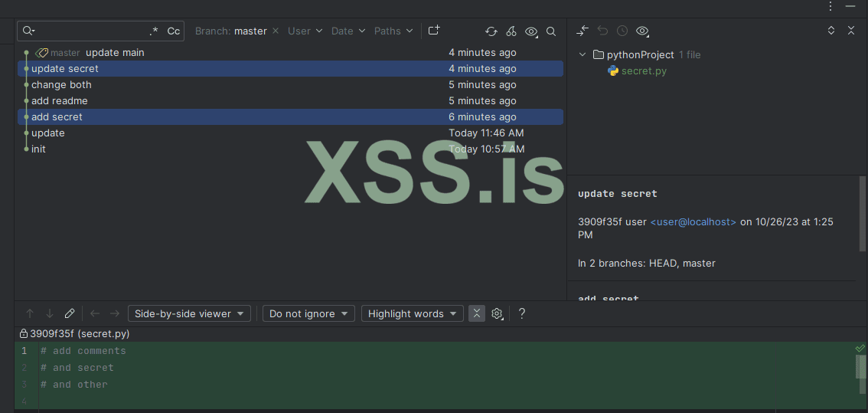Open the Side-by-side viewer dropdown

tap(189, 313)
